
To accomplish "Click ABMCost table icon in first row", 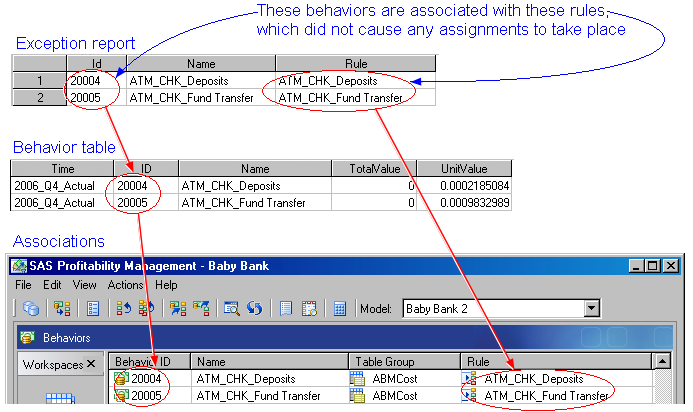I will point(358,379).
